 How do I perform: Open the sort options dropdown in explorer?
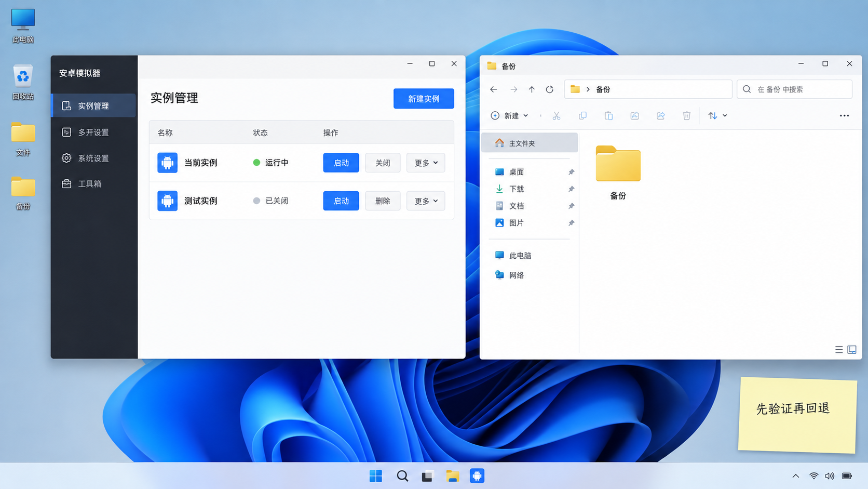pyautogui.click(x=717, y=115)
